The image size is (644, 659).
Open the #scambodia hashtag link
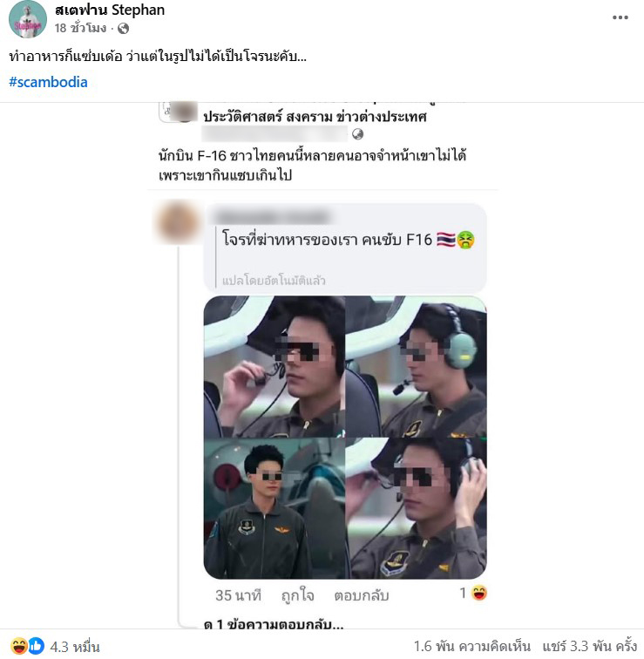click(48, 82)
